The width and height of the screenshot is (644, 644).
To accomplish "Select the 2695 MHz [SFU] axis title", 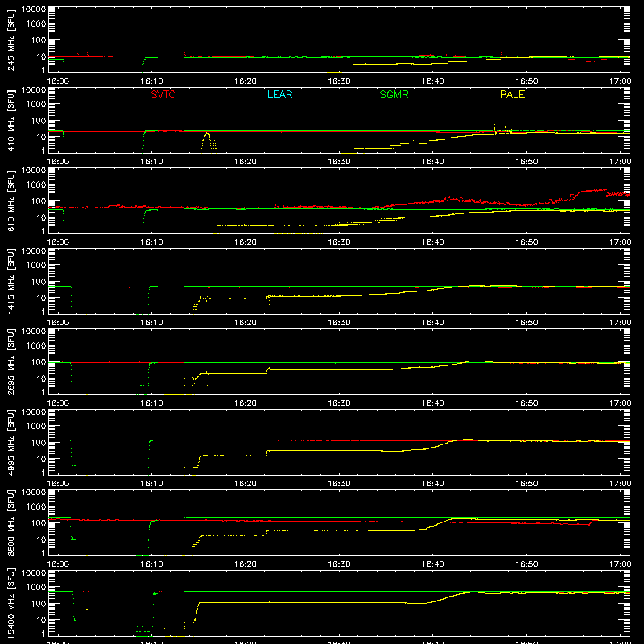I will coord(11,362).
